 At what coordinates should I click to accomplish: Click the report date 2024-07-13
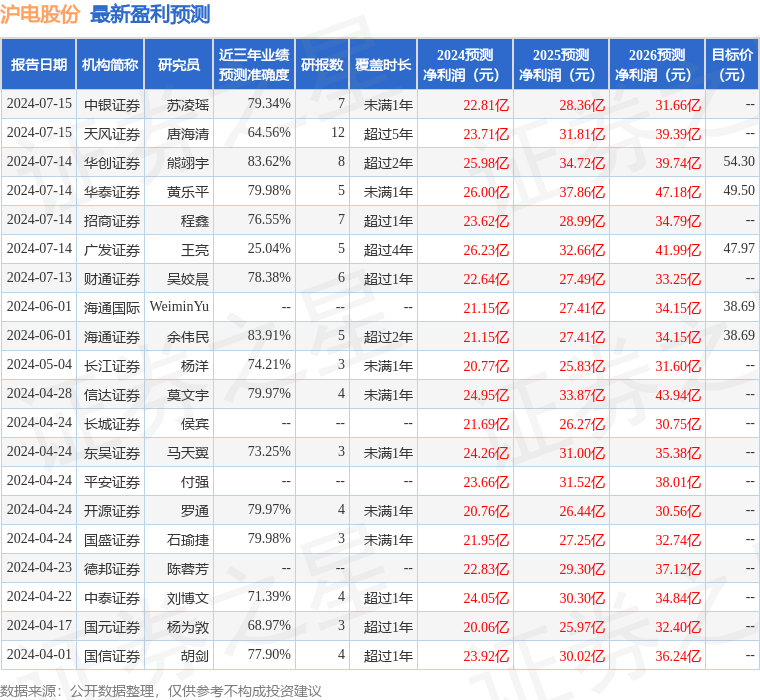39,278
